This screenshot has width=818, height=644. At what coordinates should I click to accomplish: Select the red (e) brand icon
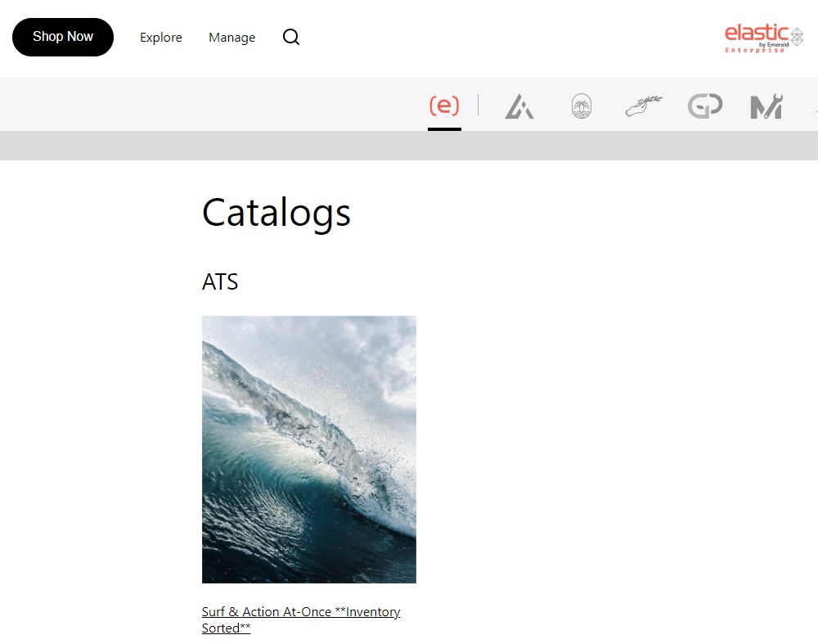click(x=444, y=106)
